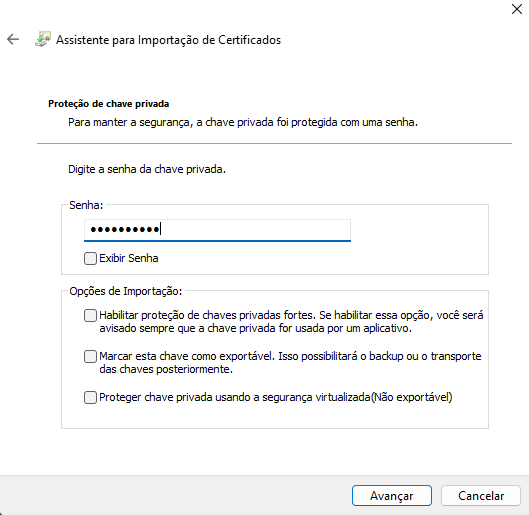529x515 pixels.
Task: Click the Para manter a segurança description text
Action: pos(243,122)
